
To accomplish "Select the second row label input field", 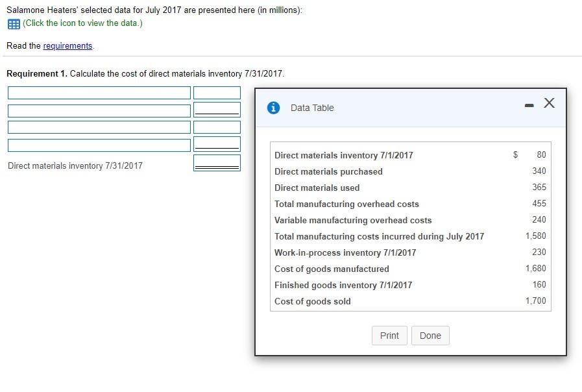I will [99, 110].
